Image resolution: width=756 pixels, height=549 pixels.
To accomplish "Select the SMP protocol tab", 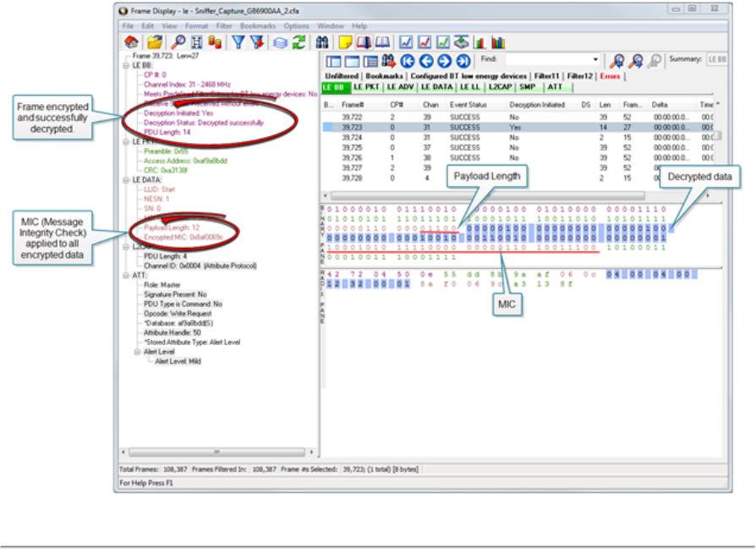I will point(526,87).
